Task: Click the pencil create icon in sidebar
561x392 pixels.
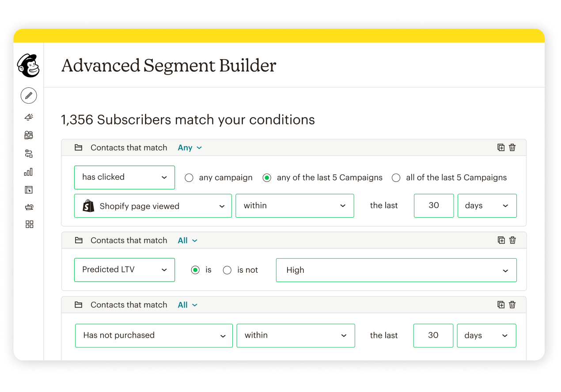Action: click(x=29, y=95)
